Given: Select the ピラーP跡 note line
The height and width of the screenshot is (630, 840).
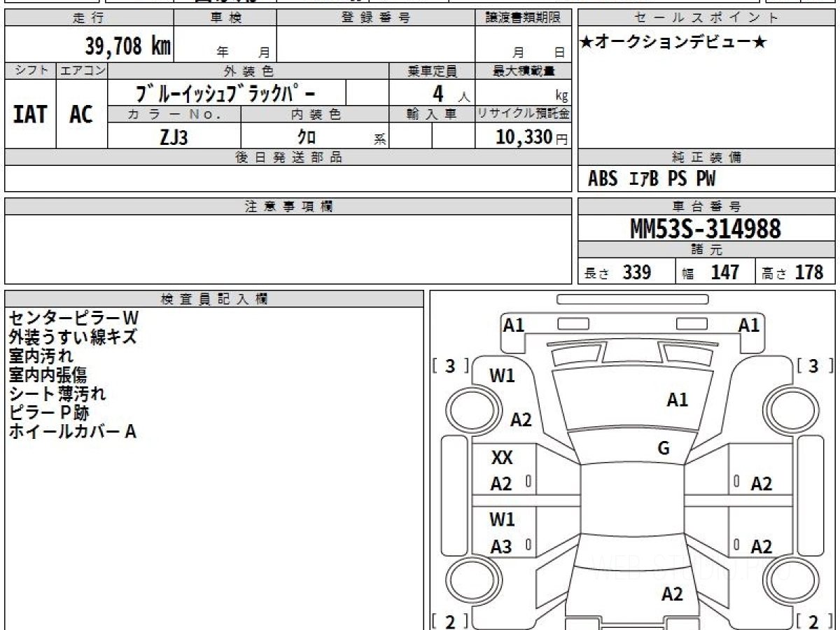Looking at the screenshot, I should point(49,413).
